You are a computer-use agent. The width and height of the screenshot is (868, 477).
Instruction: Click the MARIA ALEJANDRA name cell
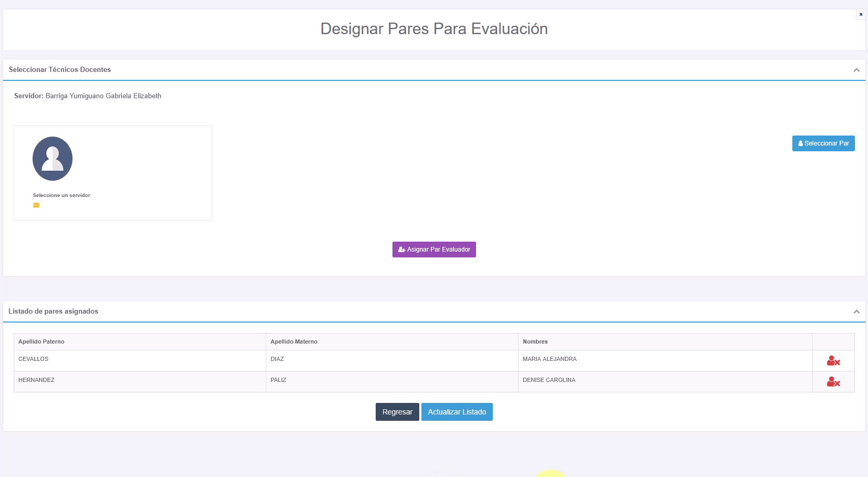coord(550,359)
